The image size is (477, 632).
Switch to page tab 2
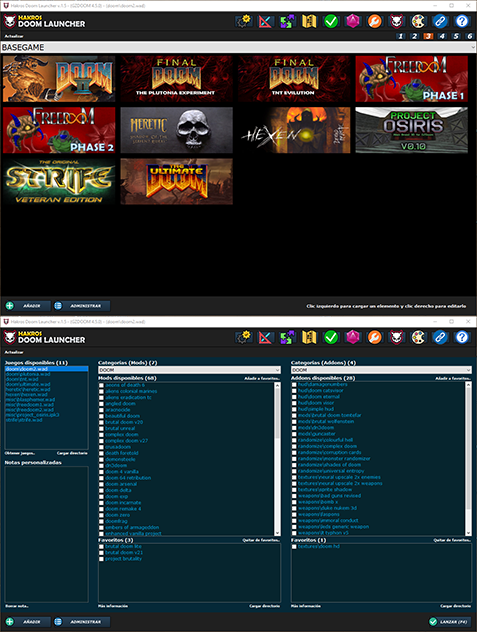(415, 36)
